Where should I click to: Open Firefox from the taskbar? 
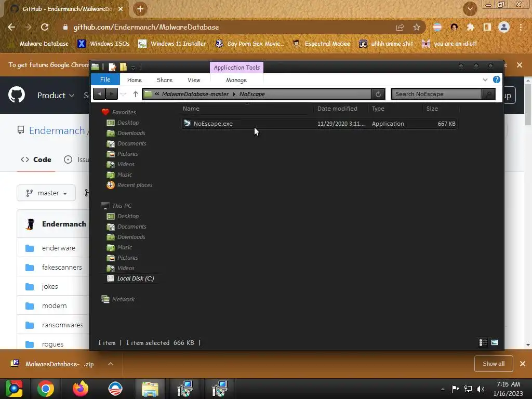click(x=80, y=389)
